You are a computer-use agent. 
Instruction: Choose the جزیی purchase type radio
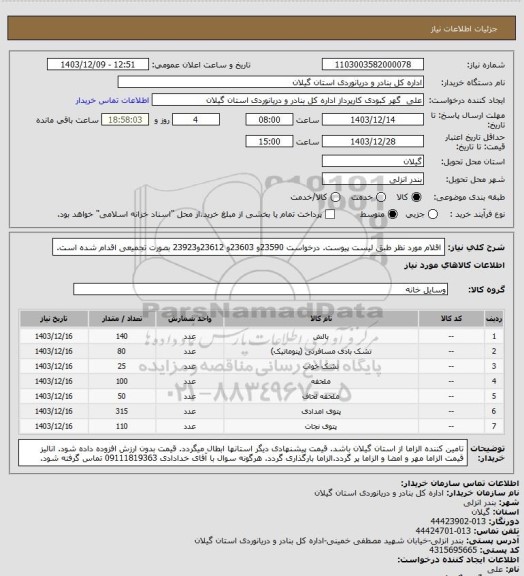(x=433, y=214)
